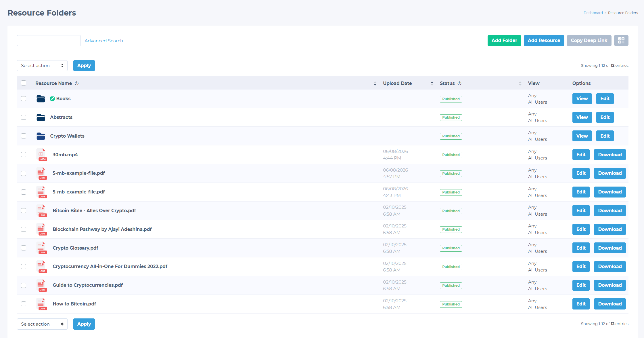The width and height of the screenshot is (644, 338).
Task: Download the 30mb.mp4 file
Action: [610, 155]
